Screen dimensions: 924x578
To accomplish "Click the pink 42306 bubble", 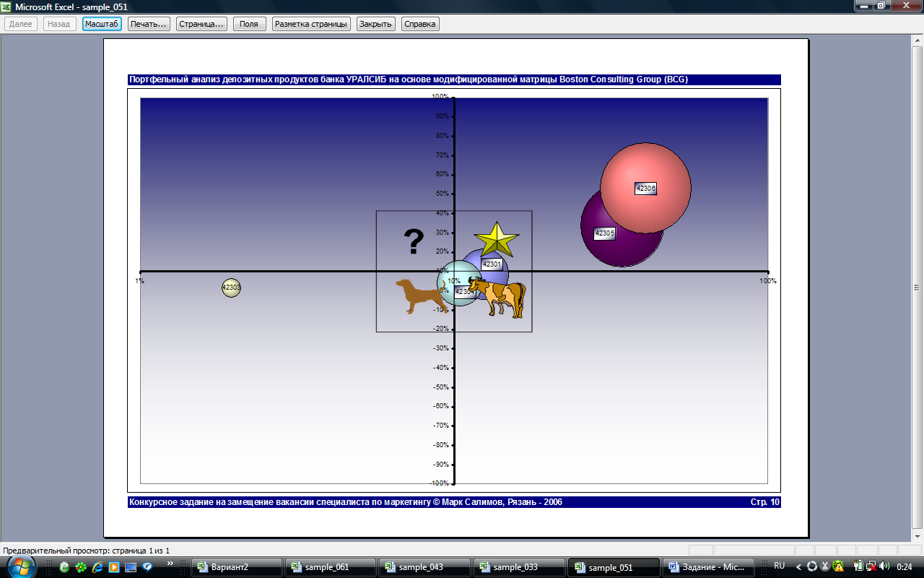I will (x=646, y=189).
